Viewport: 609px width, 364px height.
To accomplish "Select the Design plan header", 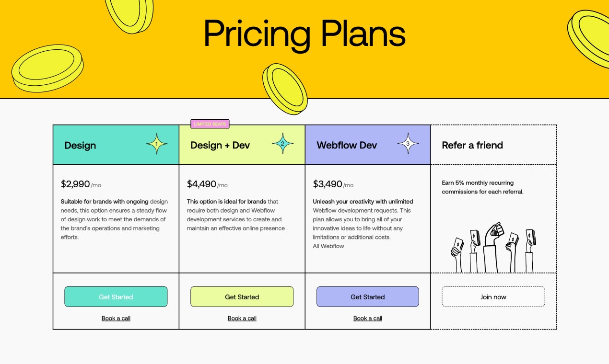I will tap(116, 145).
